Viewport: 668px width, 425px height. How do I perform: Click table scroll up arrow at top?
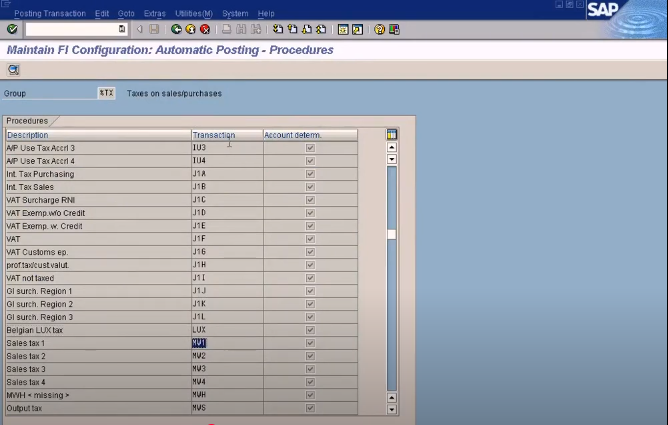coord(392,147)
